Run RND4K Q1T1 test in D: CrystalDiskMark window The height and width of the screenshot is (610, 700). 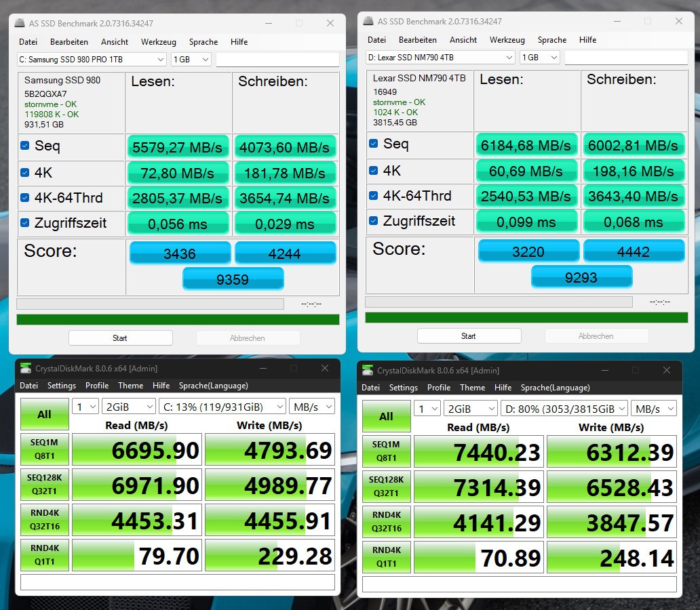387,557
